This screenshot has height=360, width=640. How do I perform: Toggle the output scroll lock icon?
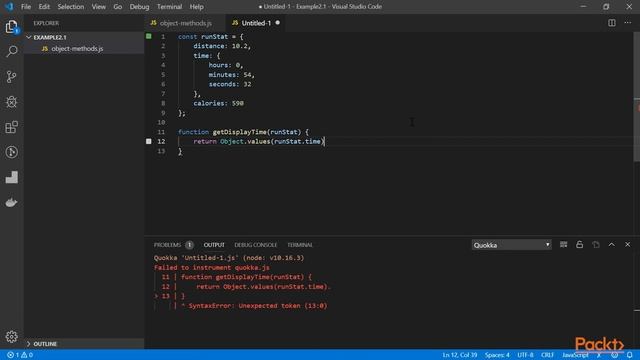(x=580, y=244)
